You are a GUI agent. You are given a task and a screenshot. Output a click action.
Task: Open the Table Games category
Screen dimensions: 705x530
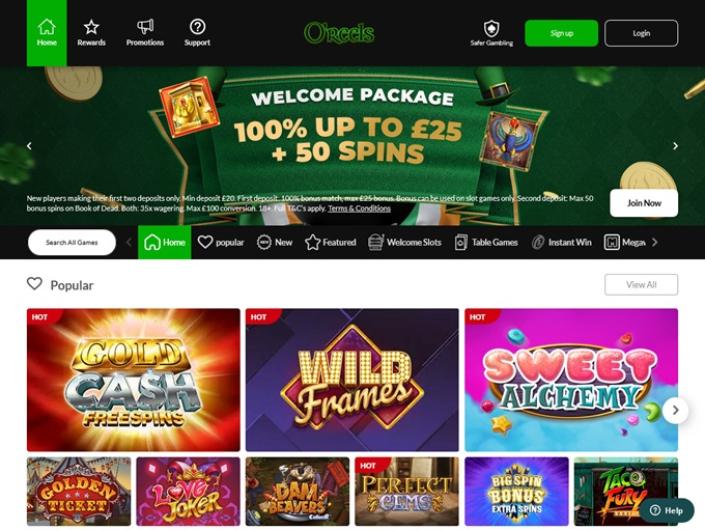pyautogui.click(x=486, y=242)
